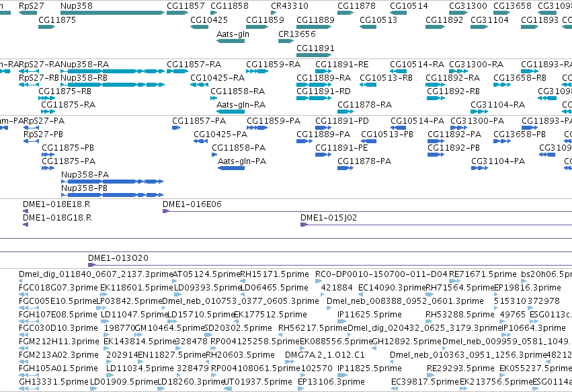Select the CG10425-PA protein
The image size is (572, 392).
click(x=201, y=141)
